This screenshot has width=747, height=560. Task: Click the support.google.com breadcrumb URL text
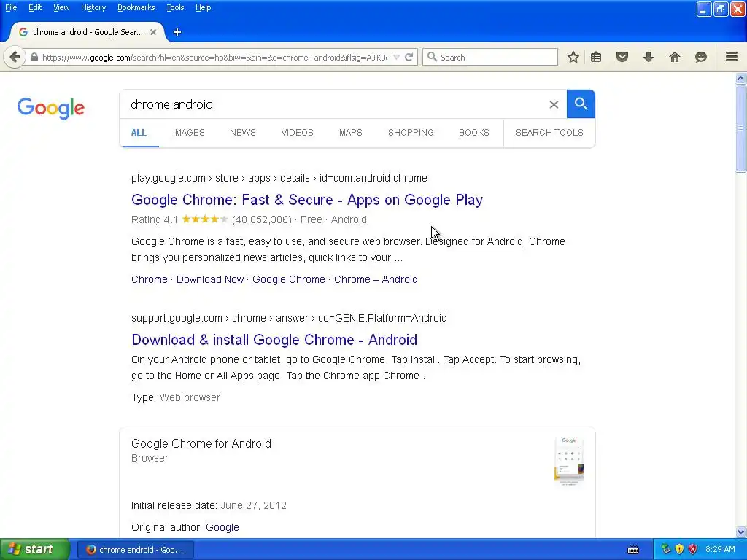(x=289, y=318)
